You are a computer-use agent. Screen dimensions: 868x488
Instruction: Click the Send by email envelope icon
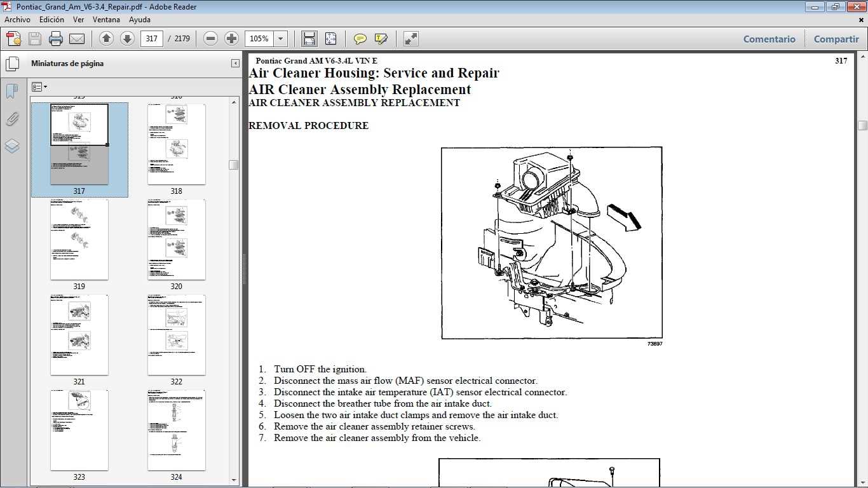77,39
